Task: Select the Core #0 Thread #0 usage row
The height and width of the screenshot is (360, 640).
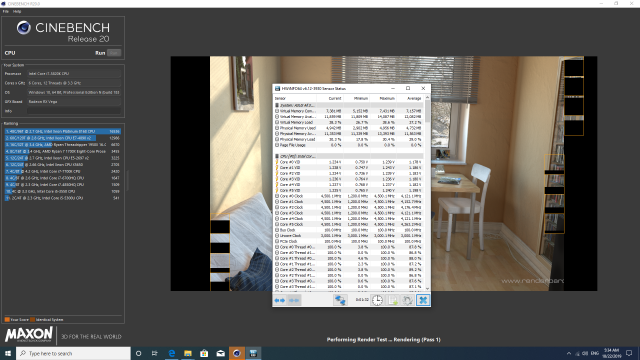Action: [x=348, y=247]
